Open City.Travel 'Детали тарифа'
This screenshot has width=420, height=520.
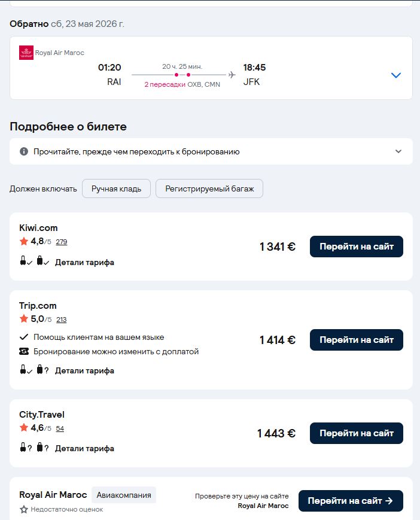point(84,448)
